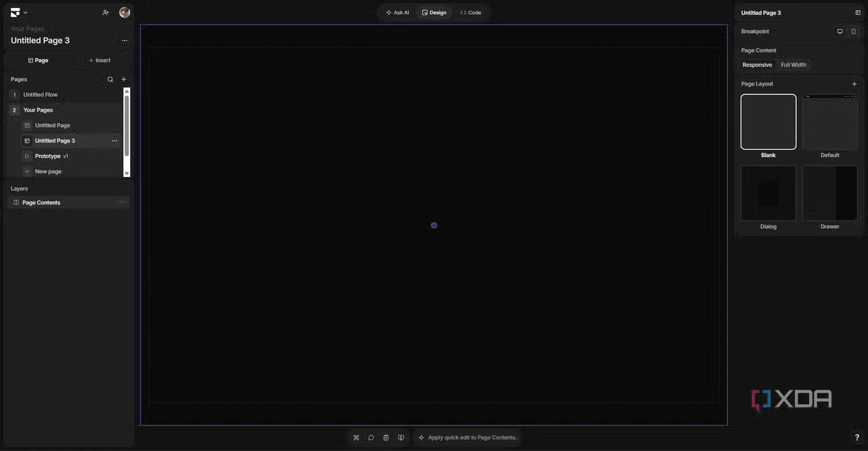Select the desktop breakpoint
The width and height of the screenshot is (868, 451).
click(840, 31)
